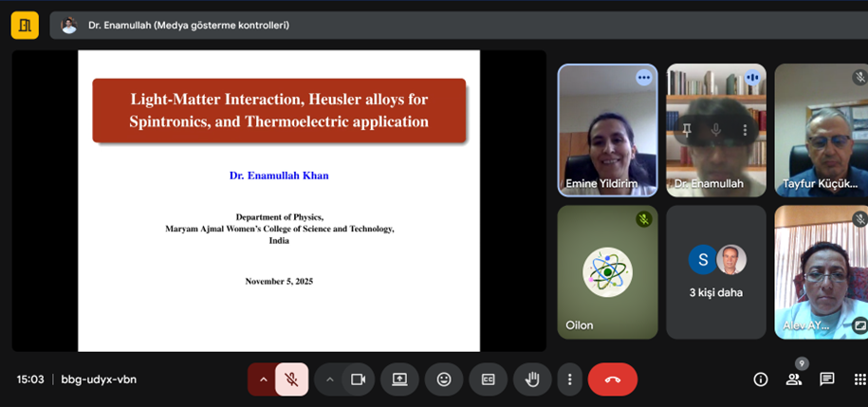This screenshot has width=868, height=407.
Task: Unmute the microphone
Action: (292, 379)
